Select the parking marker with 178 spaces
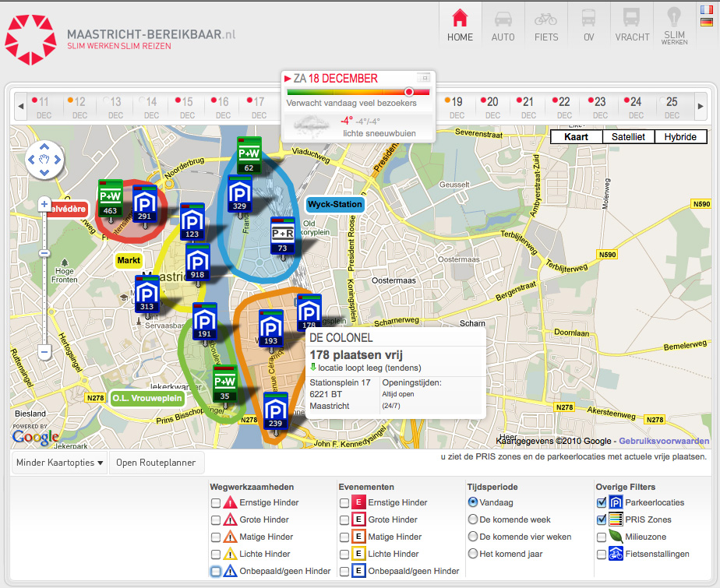 pyautogui.click(x=309, y=312)
